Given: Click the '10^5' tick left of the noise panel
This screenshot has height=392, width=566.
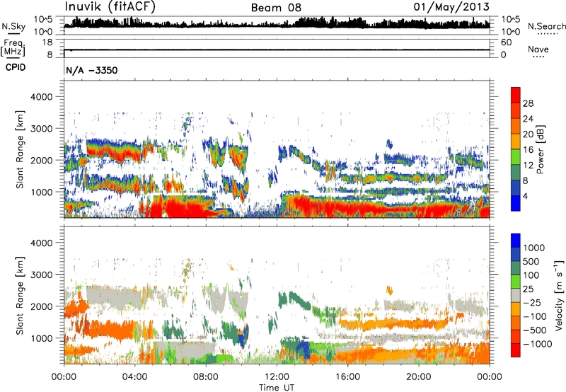Looking at the screenshot, I should click(43, 20).
